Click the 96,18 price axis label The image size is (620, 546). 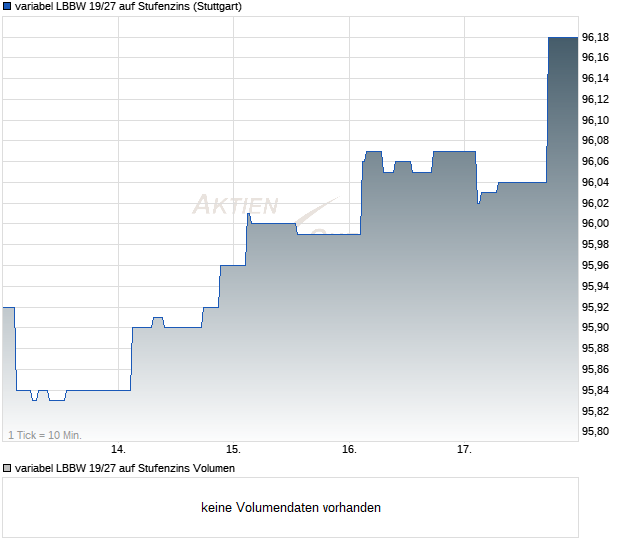[595, 37]
